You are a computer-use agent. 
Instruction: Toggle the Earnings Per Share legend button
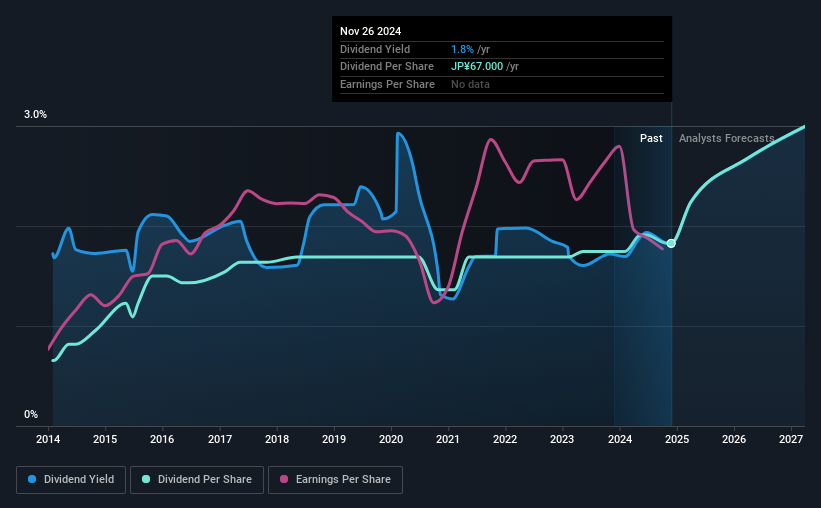coord(335,480)
